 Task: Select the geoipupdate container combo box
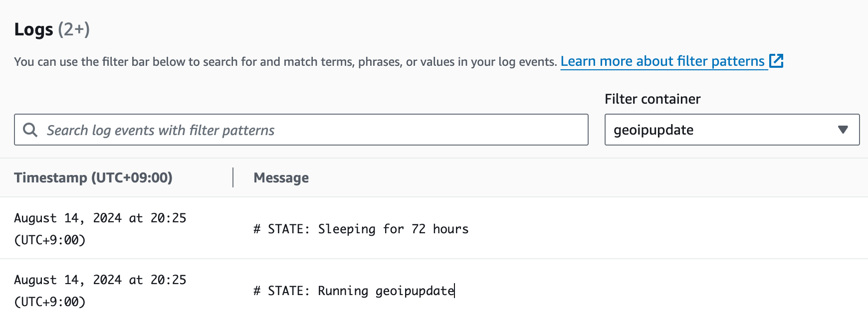(x=732, y=130)
